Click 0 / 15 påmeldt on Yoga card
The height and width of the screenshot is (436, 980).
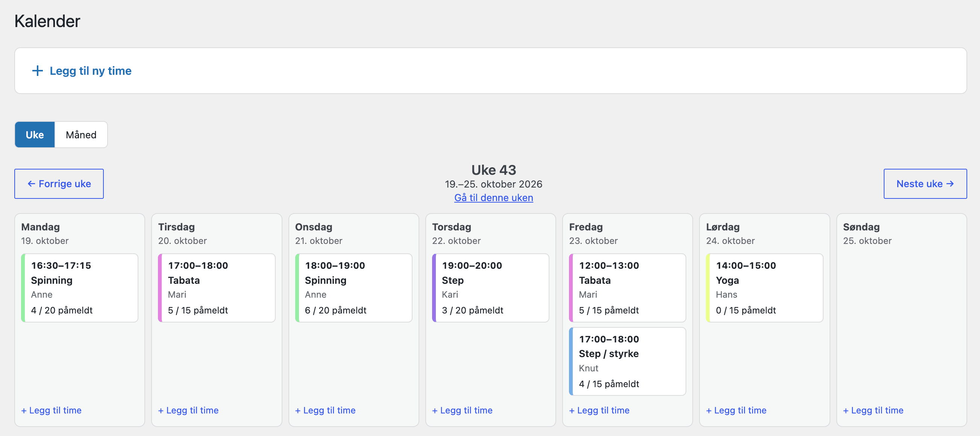(x=746, y=310)
